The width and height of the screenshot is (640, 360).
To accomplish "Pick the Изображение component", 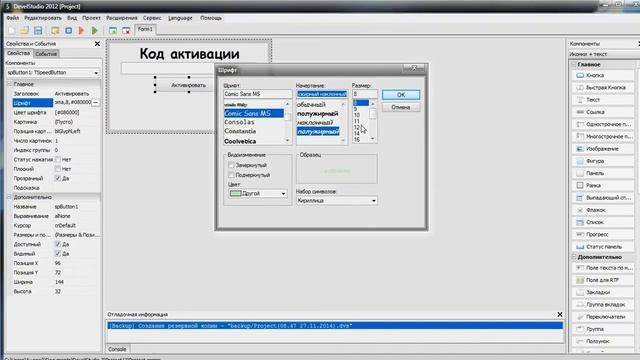I will pos(603,149).
